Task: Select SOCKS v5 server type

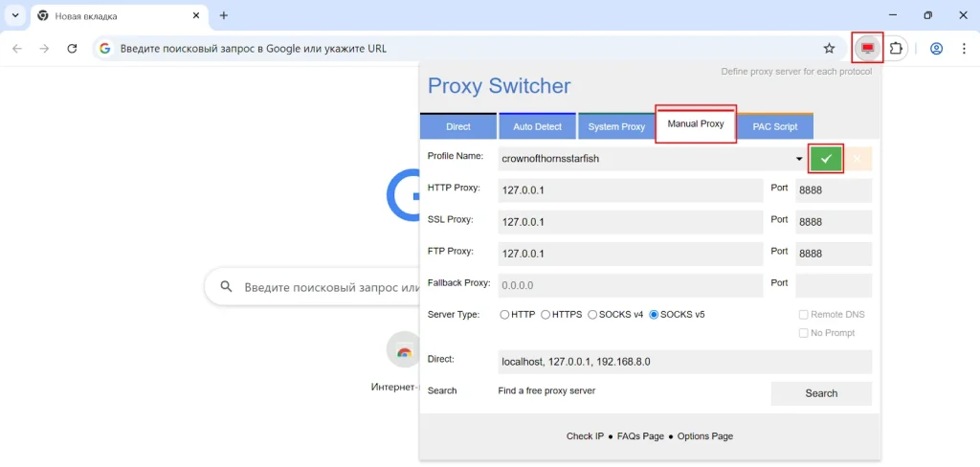Action: point(654,315)
